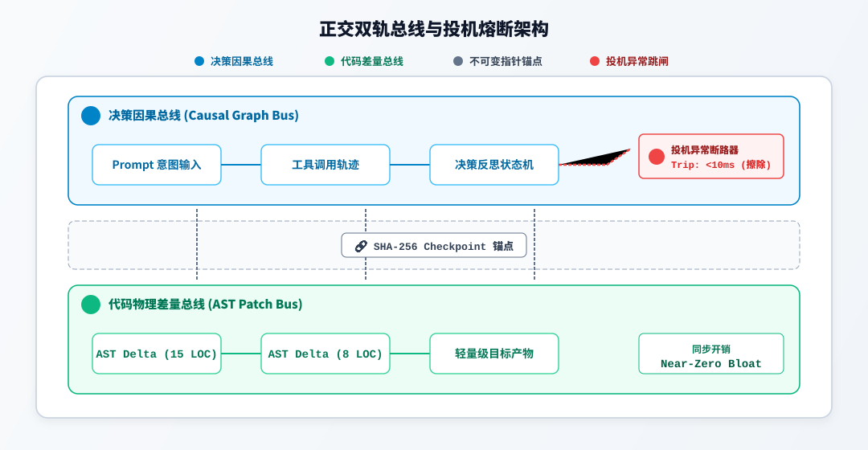868x450 pixels.
Task: Select the 决策反思状态机 node
Action: 494,165
